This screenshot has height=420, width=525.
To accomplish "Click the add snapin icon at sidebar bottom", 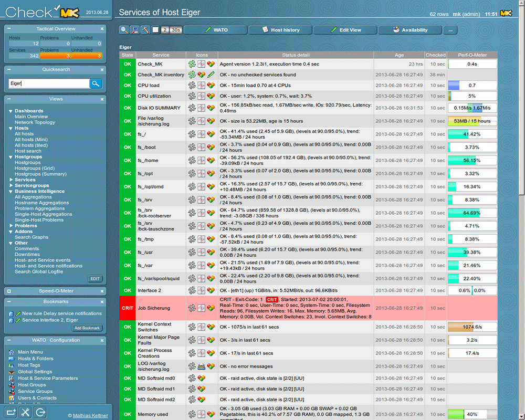I will point(10,412).
